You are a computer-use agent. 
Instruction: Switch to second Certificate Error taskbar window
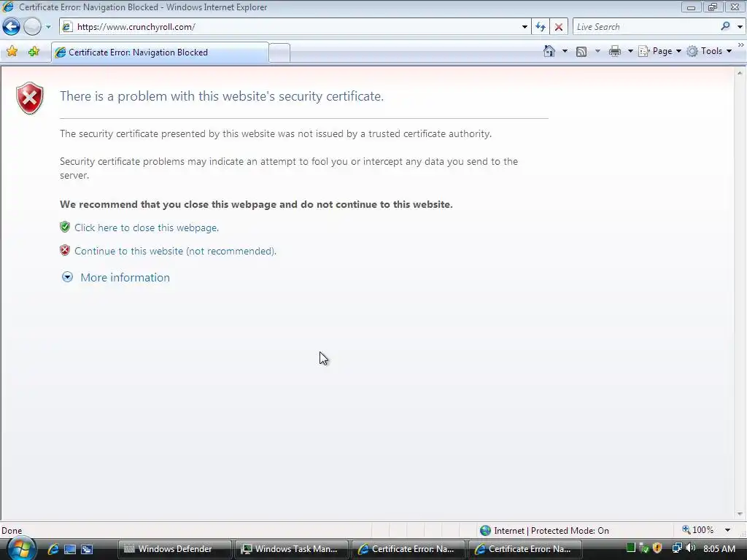tap(525, 549)
